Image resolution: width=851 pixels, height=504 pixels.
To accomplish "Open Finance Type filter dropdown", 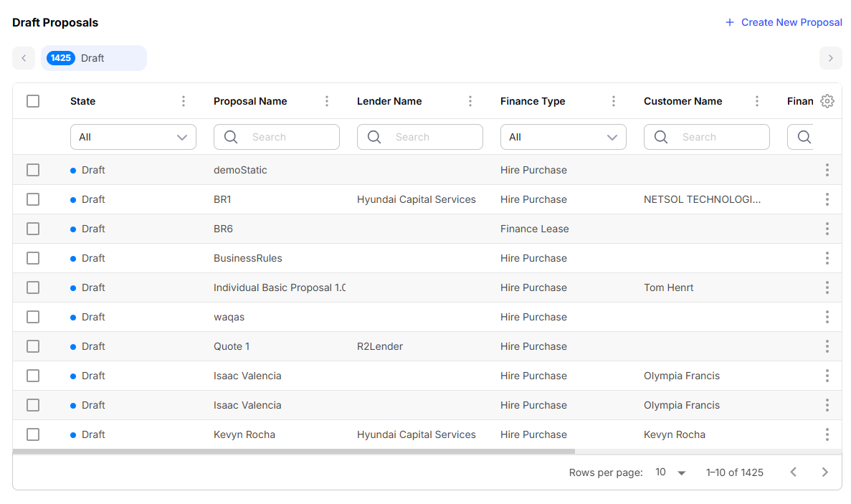I will click(x=563, y=137).
